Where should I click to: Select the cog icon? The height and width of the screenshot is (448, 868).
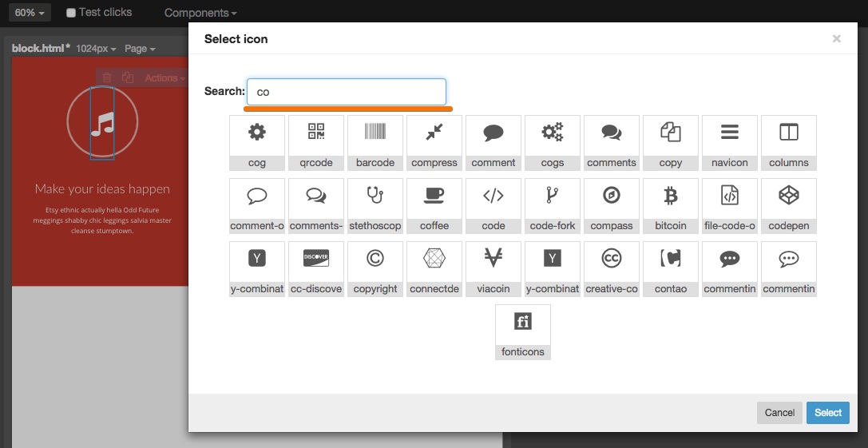[x=257, y=143]
